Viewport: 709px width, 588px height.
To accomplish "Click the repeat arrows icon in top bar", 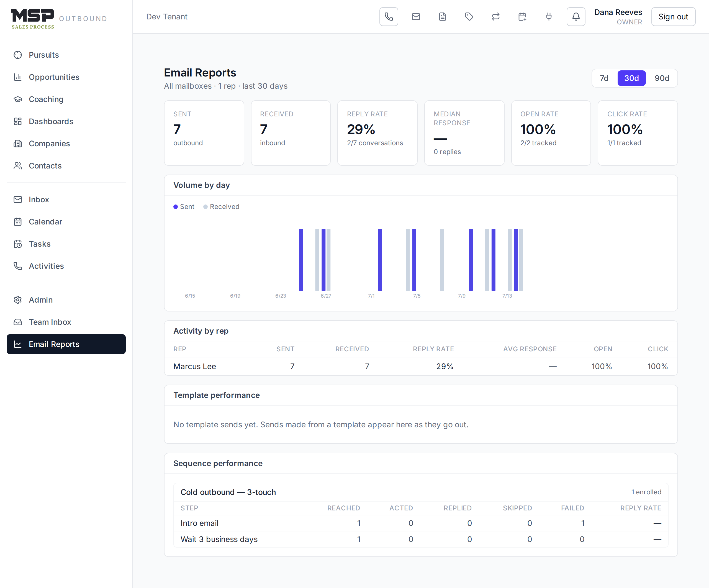I will click(x=495, y=17).
